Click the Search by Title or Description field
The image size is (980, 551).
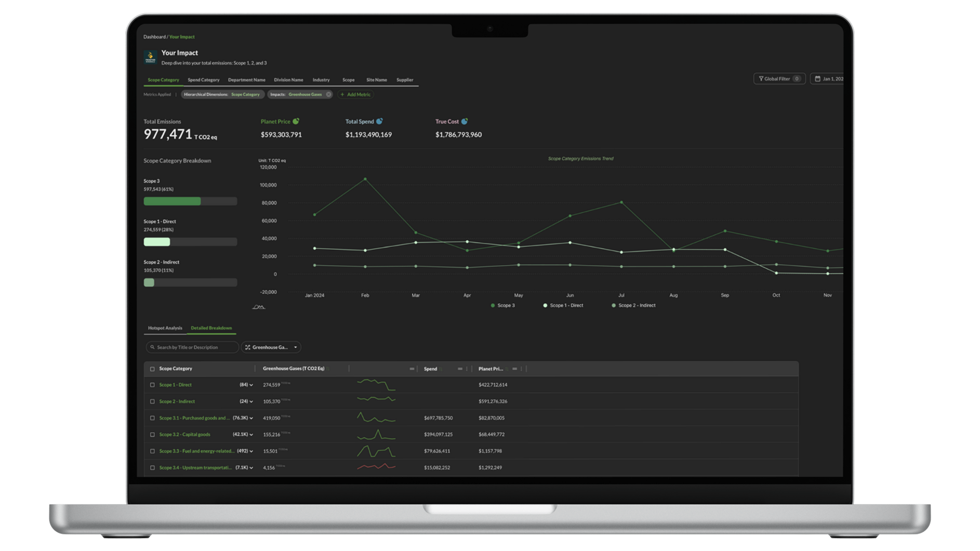[192, 347]
